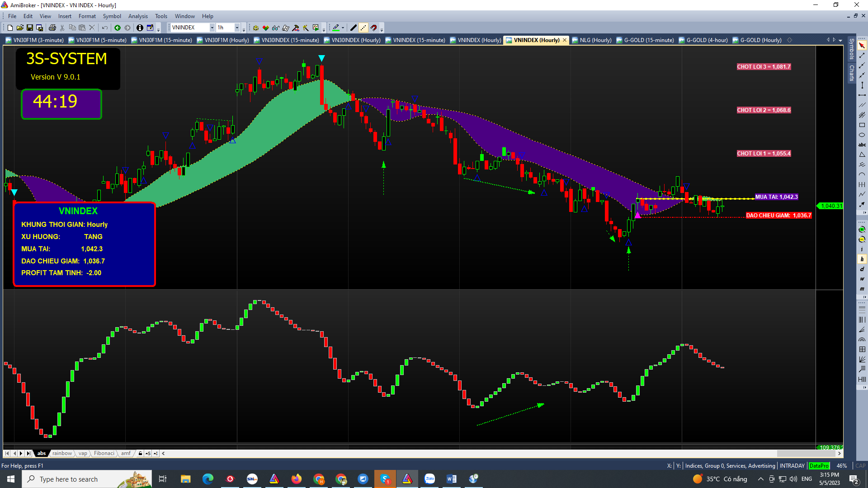
Task: Open Zalo from the Windows taskbar
Action: click(x=429, y=479)
